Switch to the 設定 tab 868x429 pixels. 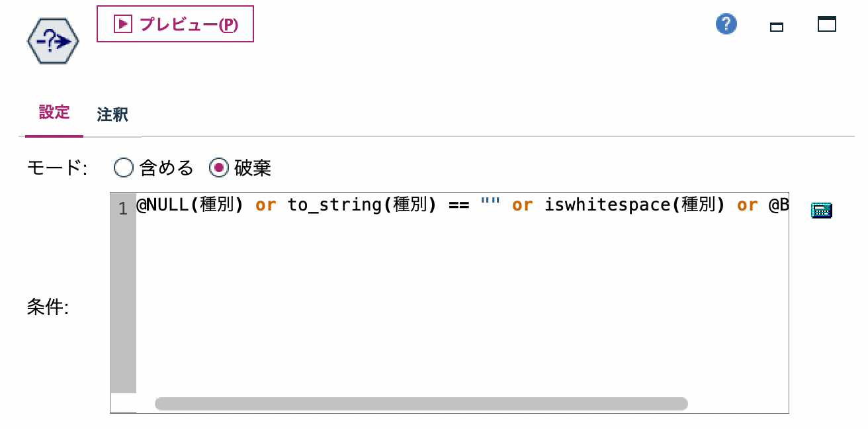[x=53, y=113]
